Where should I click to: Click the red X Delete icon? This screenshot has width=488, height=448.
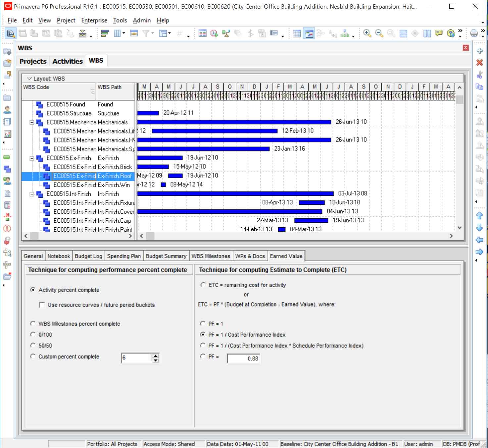[479, 63]
